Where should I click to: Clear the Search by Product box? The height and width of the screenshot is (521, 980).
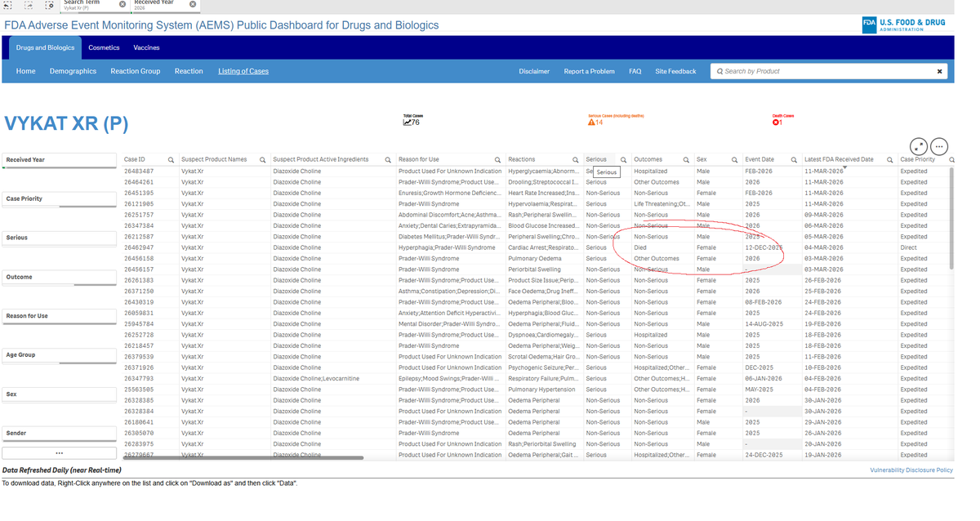click(x=939, y=71)
